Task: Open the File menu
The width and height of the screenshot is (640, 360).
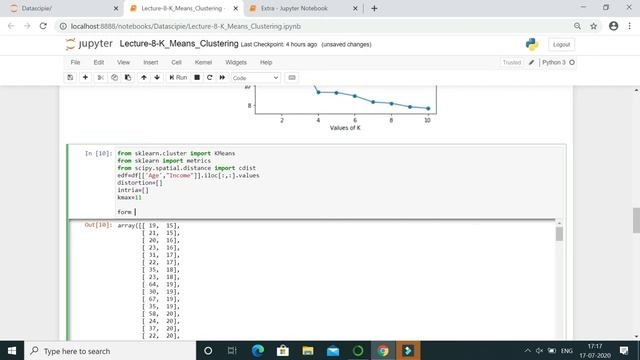Action: pos(75,62)
